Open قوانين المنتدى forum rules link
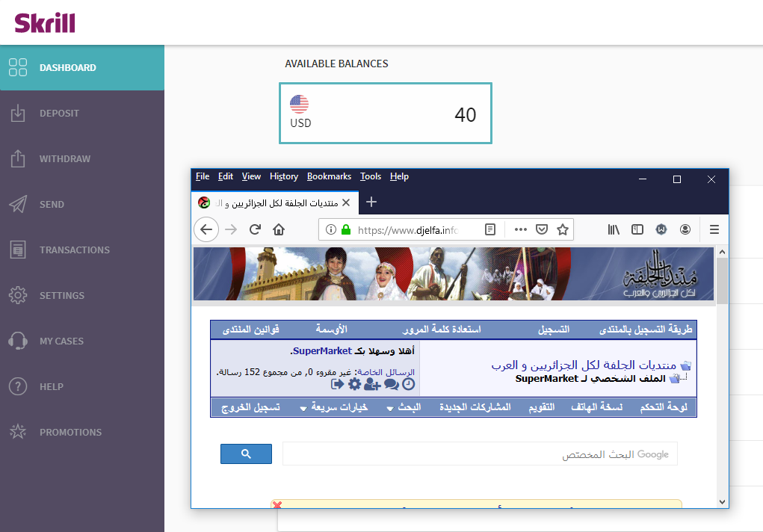 click(250, 330)
